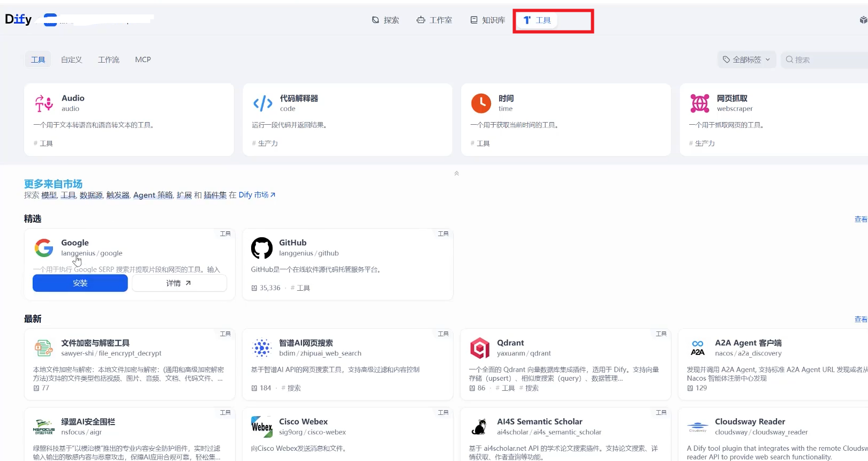Click the GitHub plugin logo
This screenshot has width=868, height=461.
click(262, 248)
